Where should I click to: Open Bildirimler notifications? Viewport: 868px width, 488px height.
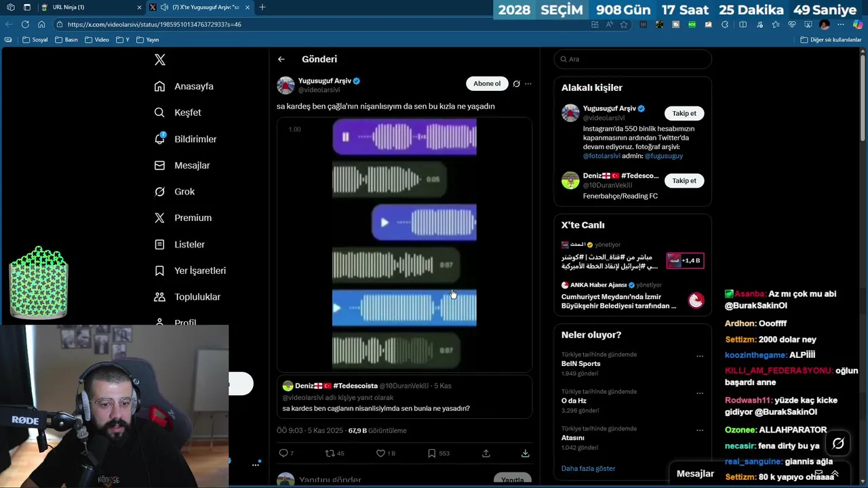(186, 139)
